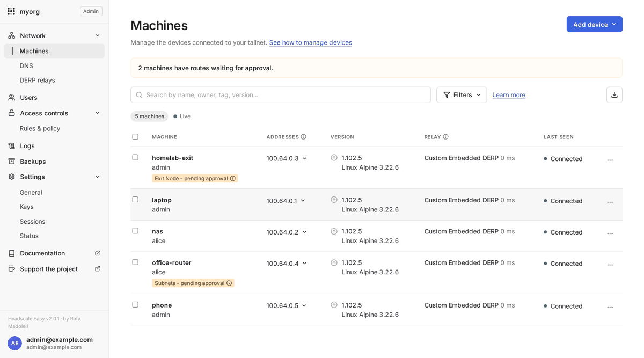The width and height of the screenshot is (644, 358).
Task: Click the search magnifier icon
Action: [139, 95]
